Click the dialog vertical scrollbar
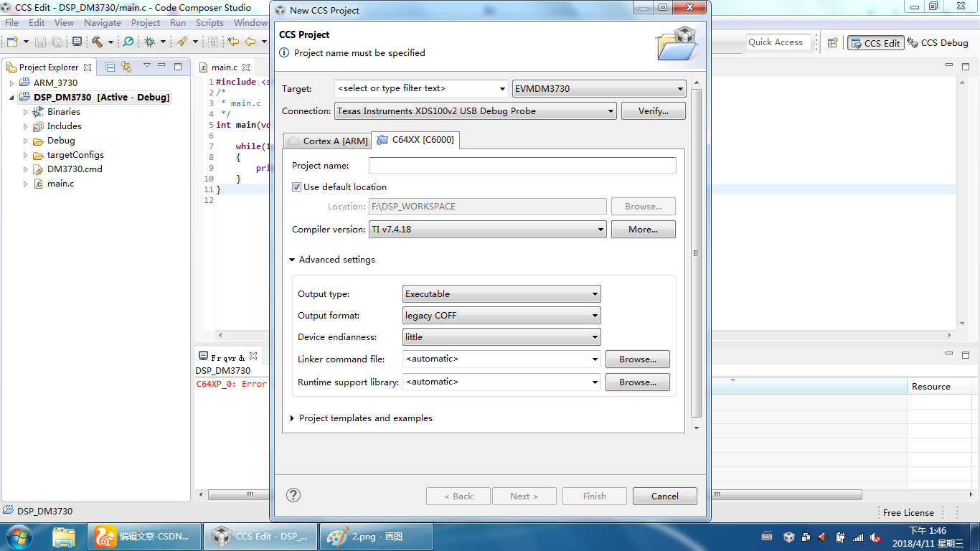 tap(696, 253)
